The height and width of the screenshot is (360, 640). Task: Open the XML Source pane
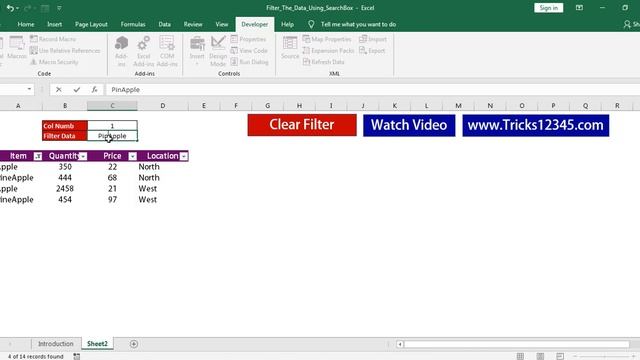click(x=290, y=47)
